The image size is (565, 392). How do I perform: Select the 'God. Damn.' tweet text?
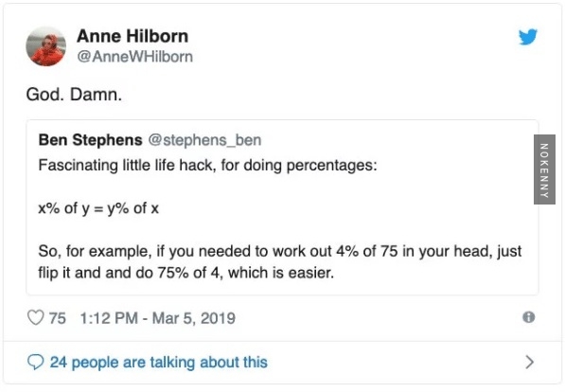point(74,95)
